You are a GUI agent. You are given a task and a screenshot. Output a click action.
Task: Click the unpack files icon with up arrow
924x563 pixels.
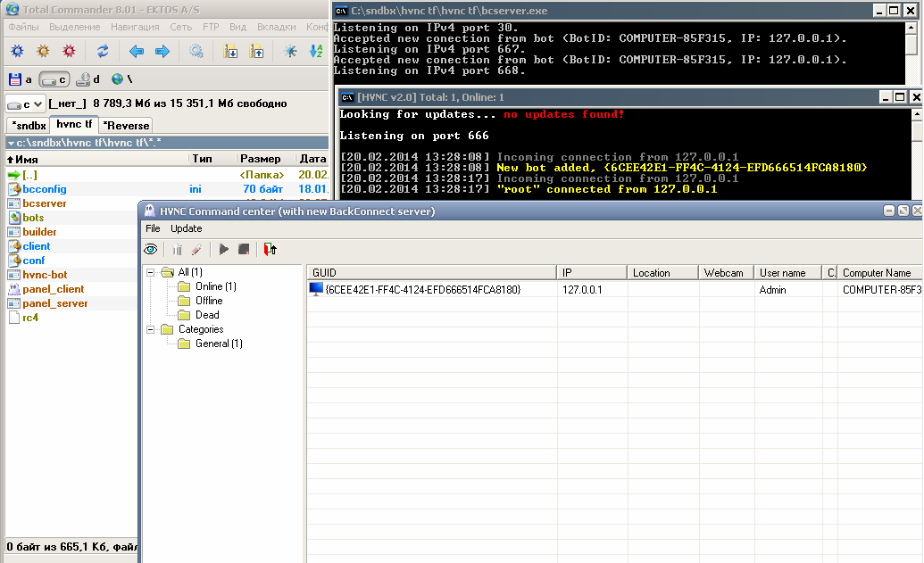(x=256, y=51)
